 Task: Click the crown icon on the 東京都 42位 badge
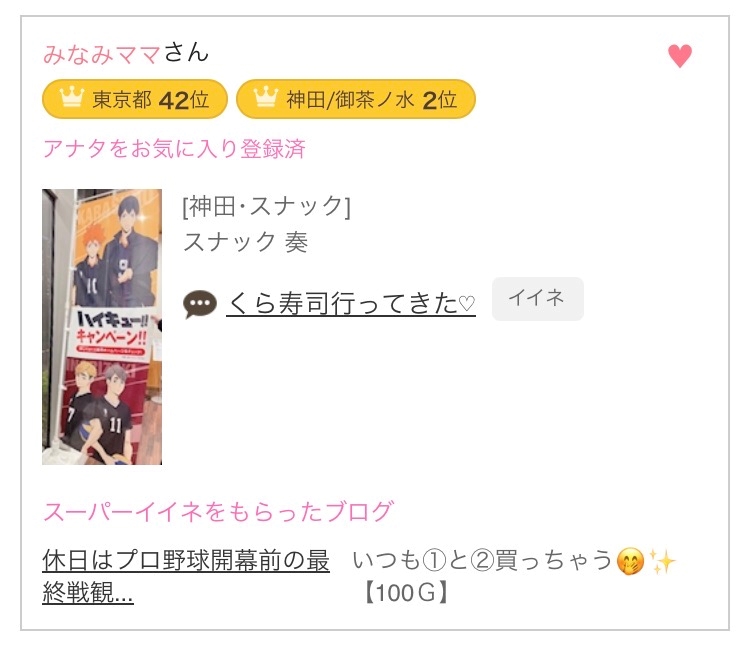72,97
